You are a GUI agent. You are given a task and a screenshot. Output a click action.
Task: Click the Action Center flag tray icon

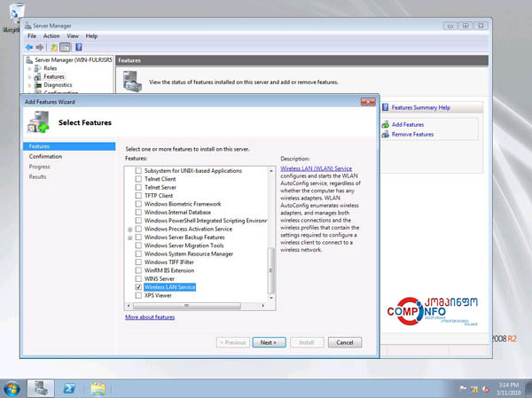463,388
